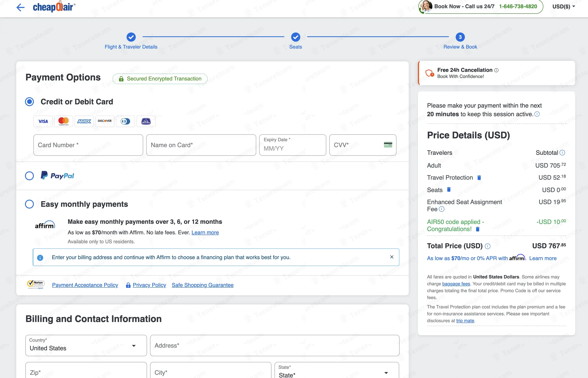Delete Seats using the trash icon

tap(449, 190)
